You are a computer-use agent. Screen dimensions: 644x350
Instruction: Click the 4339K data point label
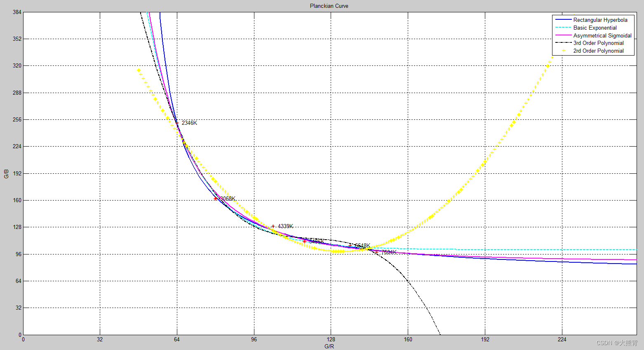(x=285, y=226)
